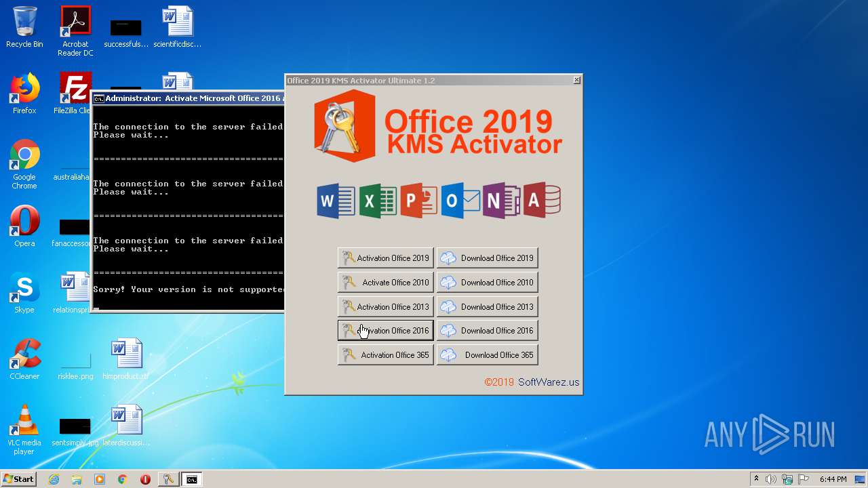Open Action Center flag icon
Image resolution: width=868 pixels, height=488 pixels.
pyautogui.click(x=804, y=479)
